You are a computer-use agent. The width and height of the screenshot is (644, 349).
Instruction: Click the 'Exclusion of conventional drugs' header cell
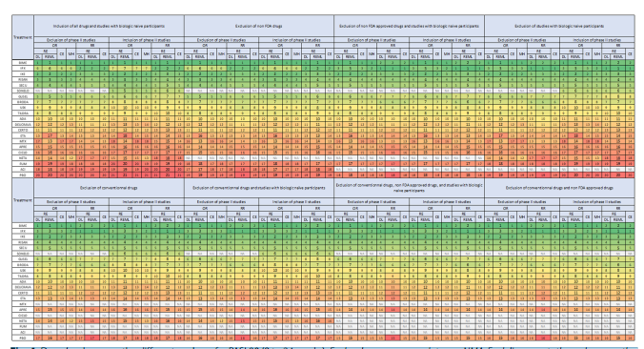(109, 188)
